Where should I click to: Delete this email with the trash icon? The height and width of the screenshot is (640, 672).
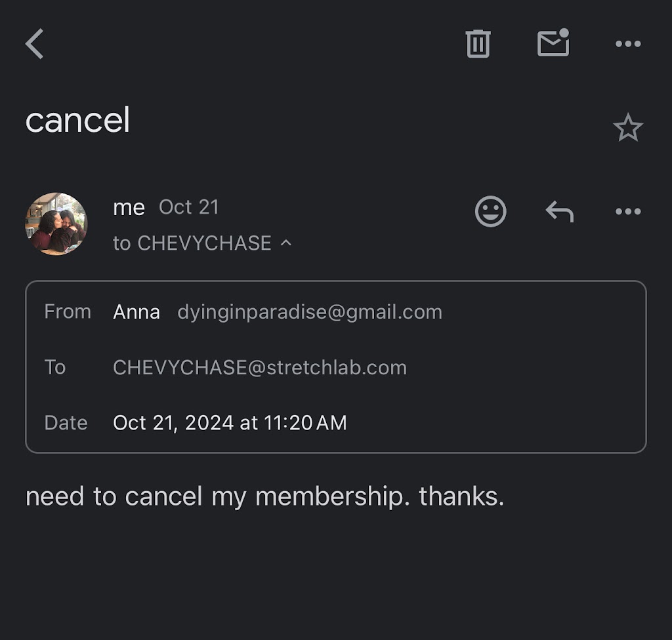pyautogui.click(x=478, y=44)
